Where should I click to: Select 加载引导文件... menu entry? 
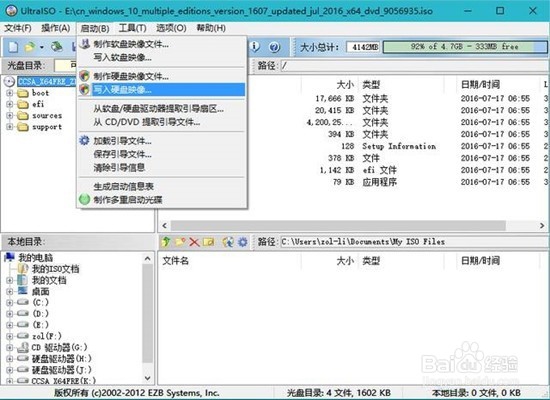tap(162, 141)
